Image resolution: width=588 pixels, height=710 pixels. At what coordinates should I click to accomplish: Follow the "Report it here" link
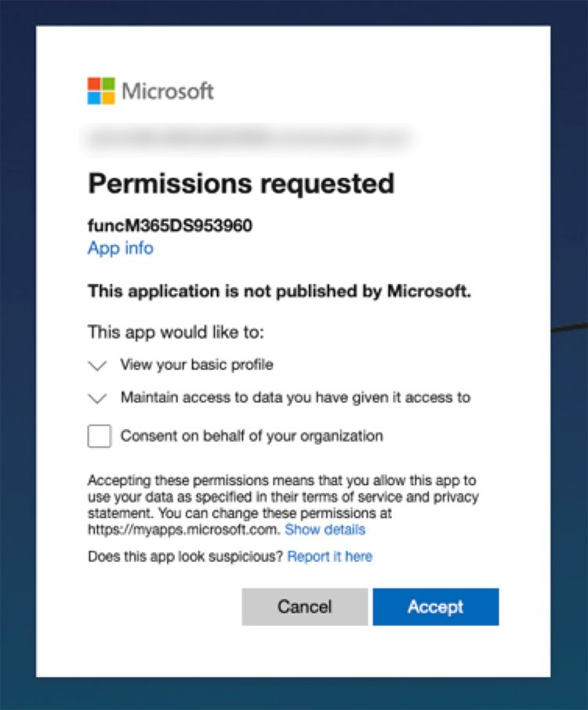(x=329, y=557)
